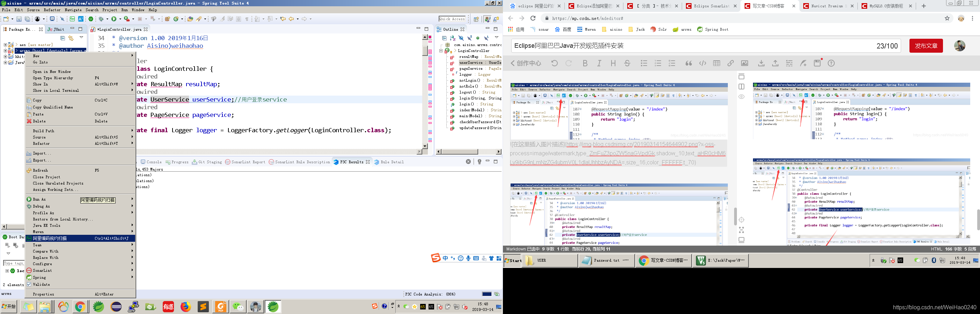
Task: Click the Code block icon in CSDN editor
Action: coord(703,63)
